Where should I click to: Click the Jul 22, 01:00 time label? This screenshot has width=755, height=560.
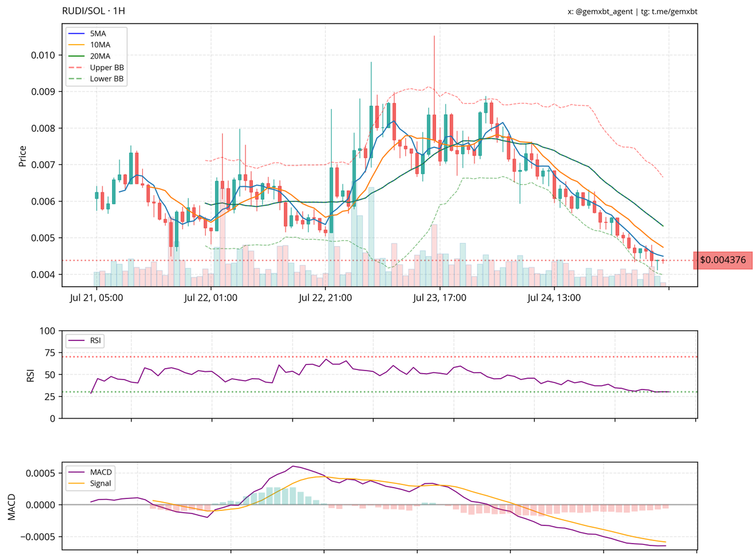pyautogui.click(x=211, y=298)
